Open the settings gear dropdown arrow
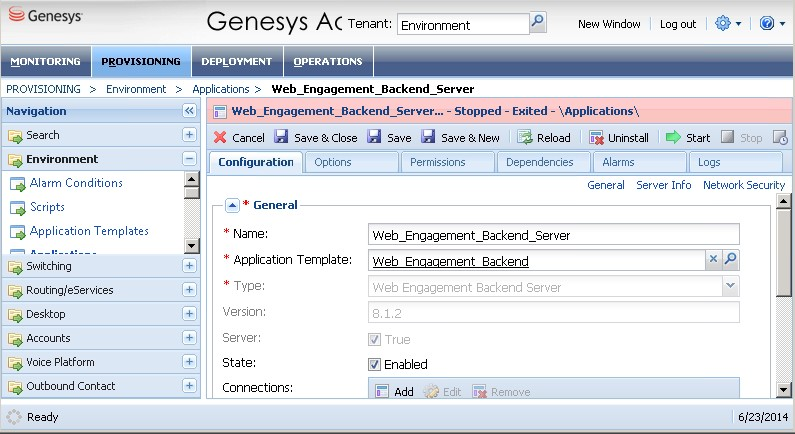Screen dimensions: 795x434 738,24
